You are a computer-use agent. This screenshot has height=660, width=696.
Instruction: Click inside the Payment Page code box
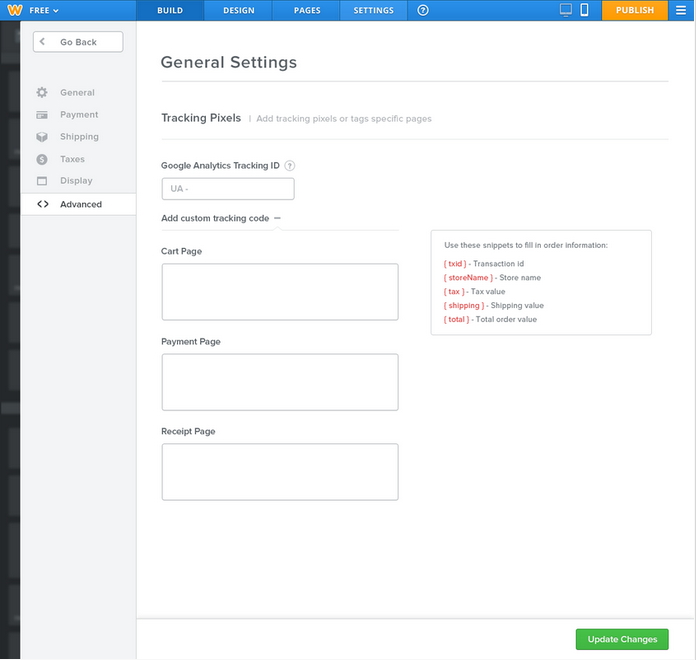280,382
